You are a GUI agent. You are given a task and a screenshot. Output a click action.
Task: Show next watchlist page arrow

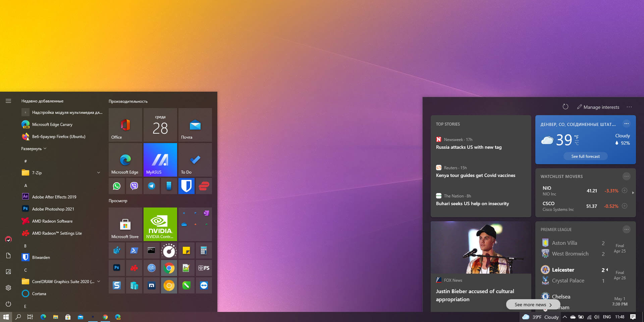coord(633,193)
